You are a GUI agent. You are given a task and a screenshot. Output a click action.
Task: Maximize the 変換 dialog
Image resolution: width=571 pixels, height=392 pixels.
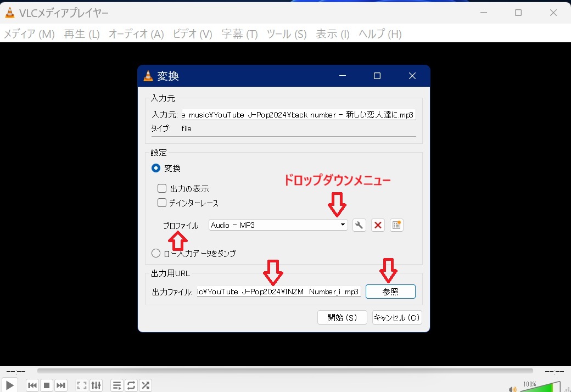pos(377,76)
